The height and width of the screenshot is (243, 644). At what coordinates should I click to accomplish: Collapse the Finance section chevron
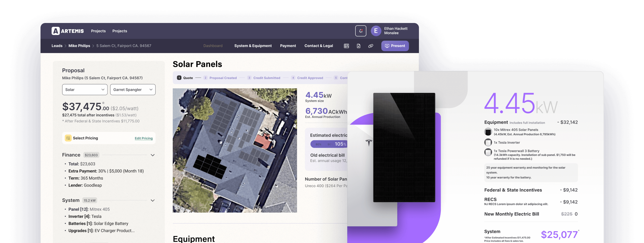tap(153, 155)
